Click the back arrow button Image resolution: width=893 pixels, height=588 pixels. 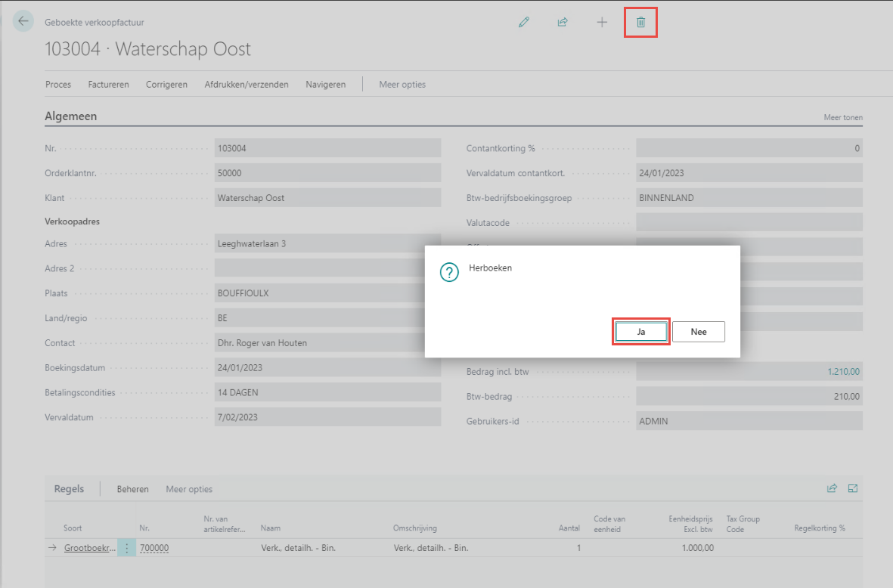pos(23,21)
